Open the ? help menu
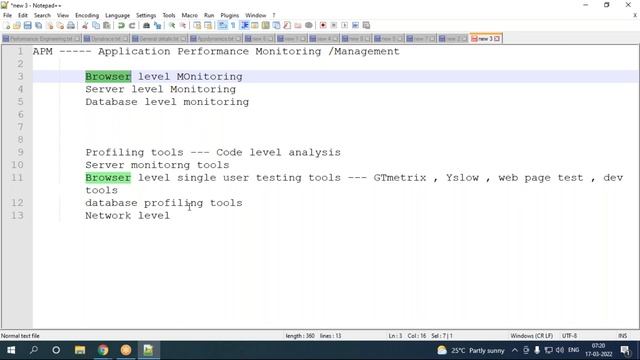This screenshot has height=360, width=640. 274,15
